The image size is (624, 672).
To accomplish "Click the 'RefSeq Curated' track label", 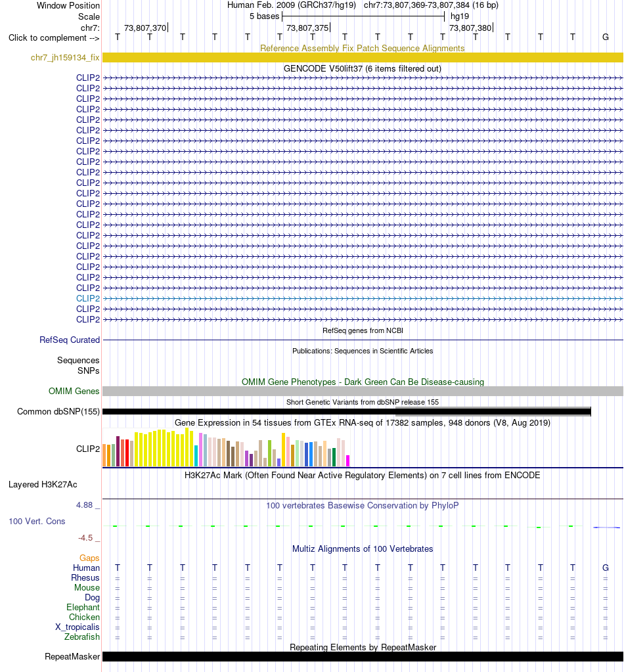I will pyautogui.click(x=70, y=340).
